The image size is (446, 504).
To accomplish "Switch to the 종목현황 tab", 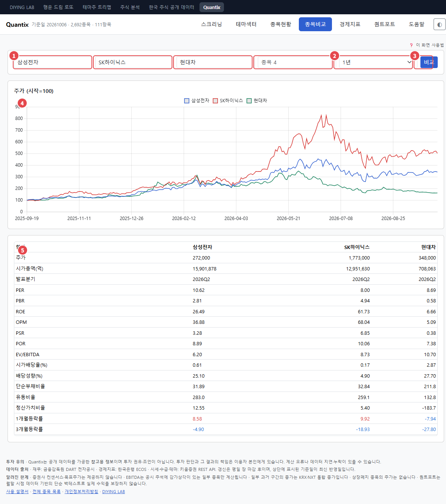I will pyautogui.click(x=281, y=24).
